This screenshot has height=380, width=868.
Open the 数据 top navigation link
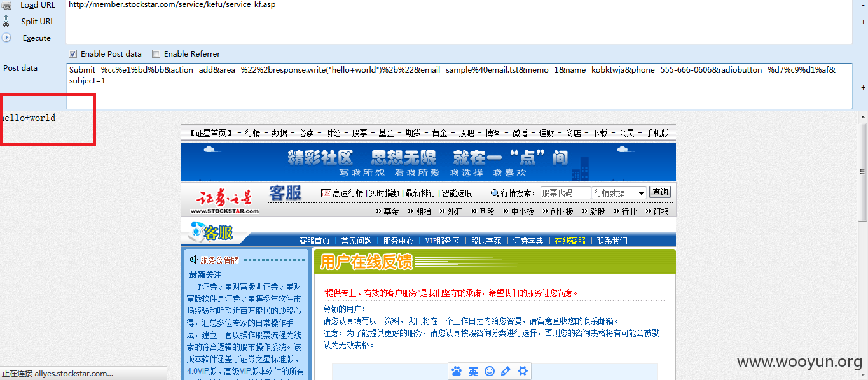(279, 133)
